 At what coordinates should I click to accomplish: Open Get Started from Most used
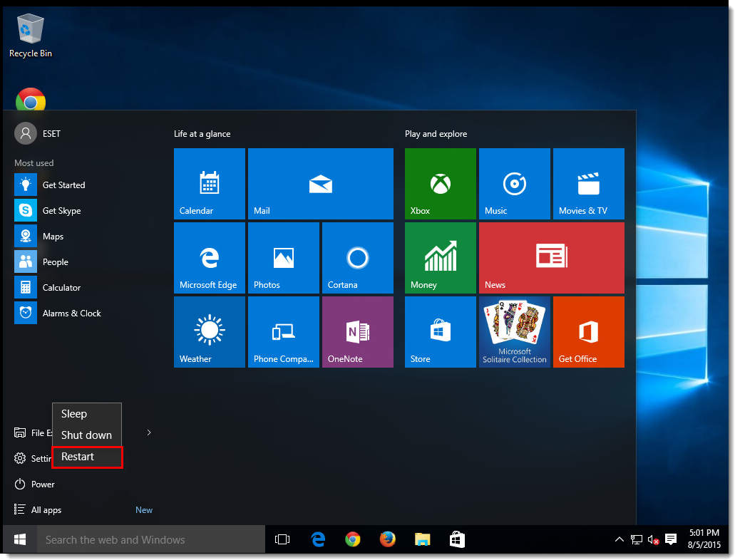point(63,185)
